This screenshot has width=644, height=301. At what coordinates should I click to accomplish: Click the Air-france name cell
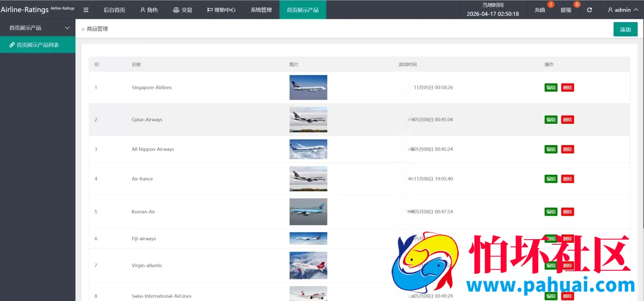(x=142, y=179)
